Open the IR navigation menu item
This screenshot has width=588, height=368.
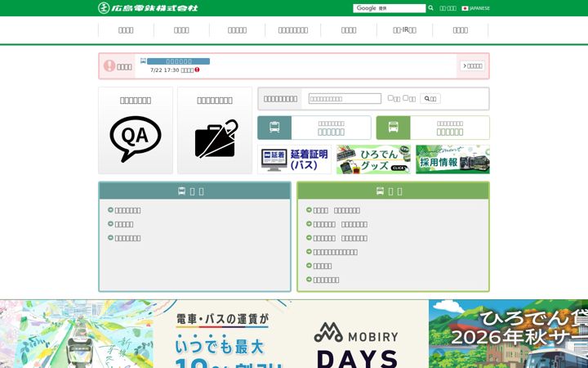tap(404, 30)
